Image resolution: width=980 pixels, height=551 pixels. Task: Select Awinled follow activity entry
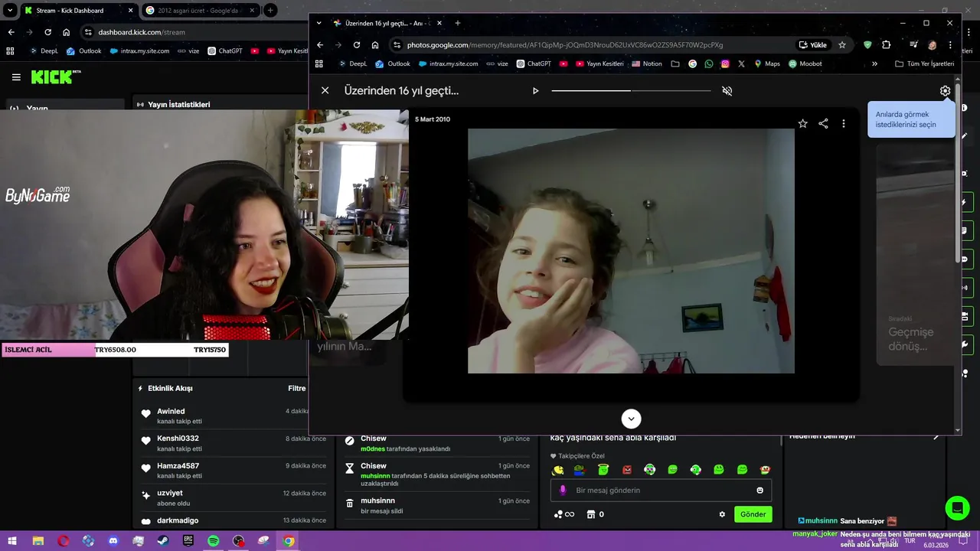(234, 416)
